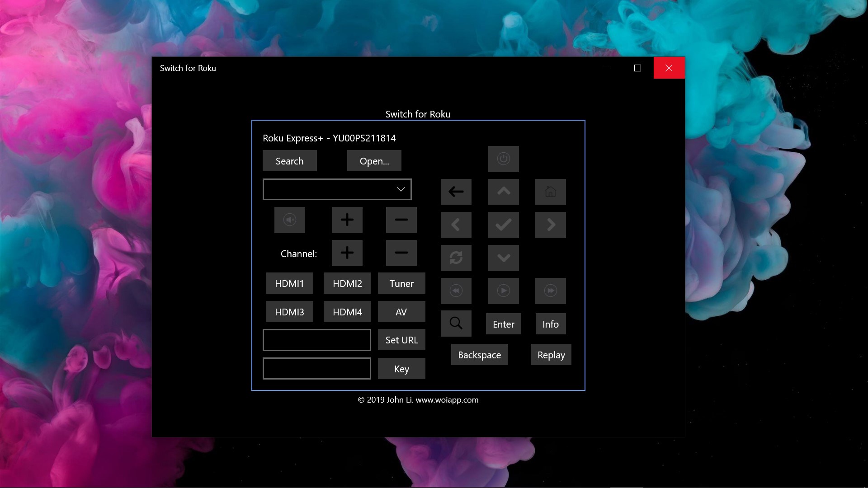Click the rewind playback button

click(456, 291)
